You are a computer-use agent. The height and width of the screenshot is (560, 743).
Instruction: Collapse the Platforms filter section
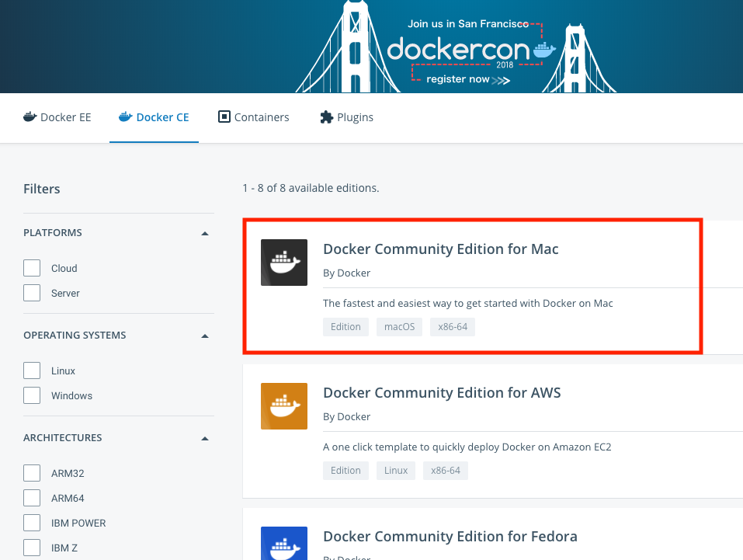pos(205,233)
